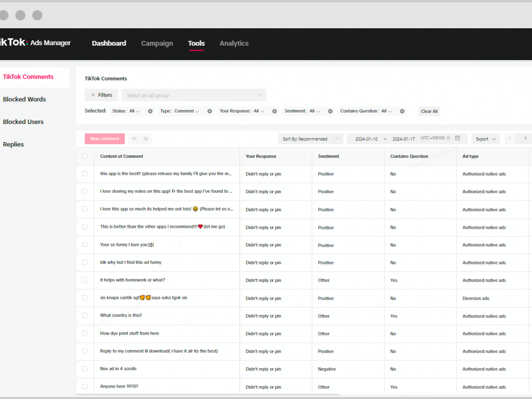Check the 'Your so funny I love you' comment
Viewport: 532px width, 399px height.
point(85,245)
